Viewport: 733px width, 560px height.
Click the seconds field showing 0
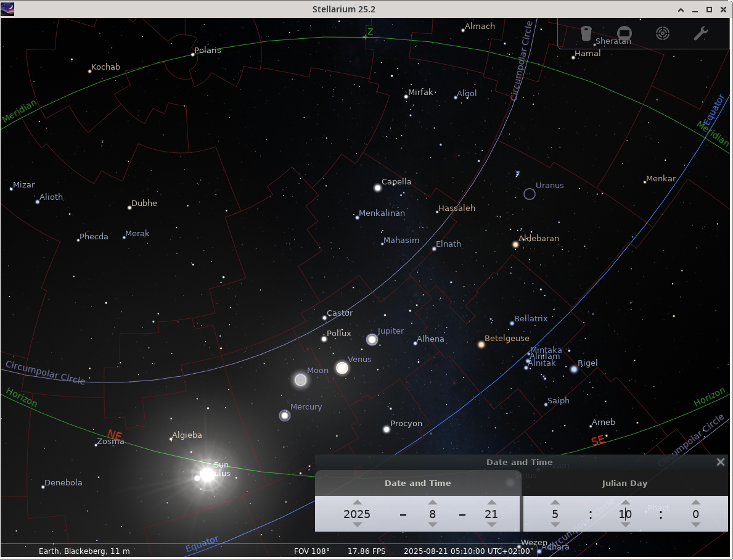(x=695, y=514)
